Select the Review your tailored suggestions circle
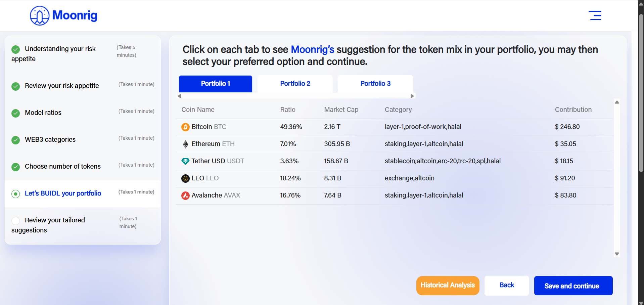Viewport: 644px width, 305px height. click(x=15, y=221)
